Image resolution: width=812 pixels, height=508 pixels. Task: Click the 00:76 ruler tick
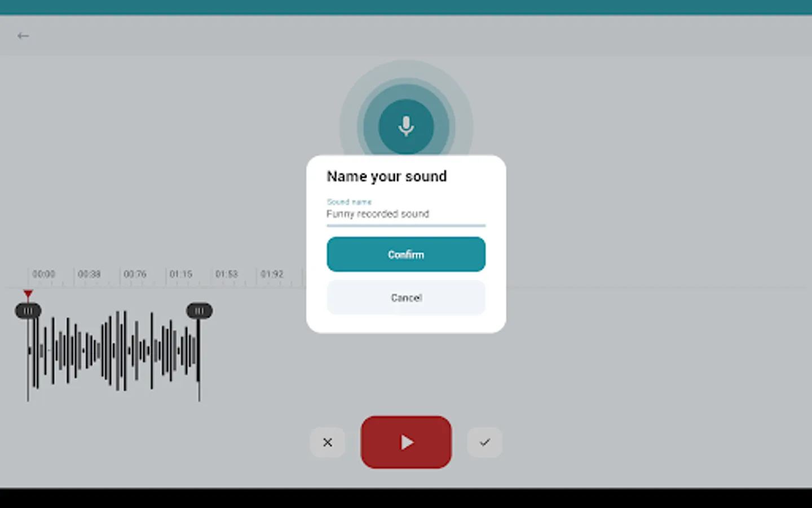point(135,274)
